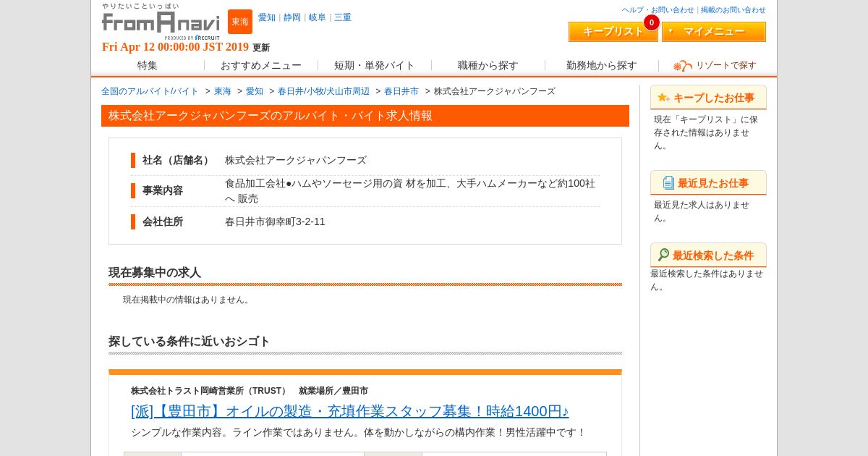This screenshot has height=456, width=868.
Task: Open ヘルプ・お問い合わせ link
Action: click(x=658, y=10)
